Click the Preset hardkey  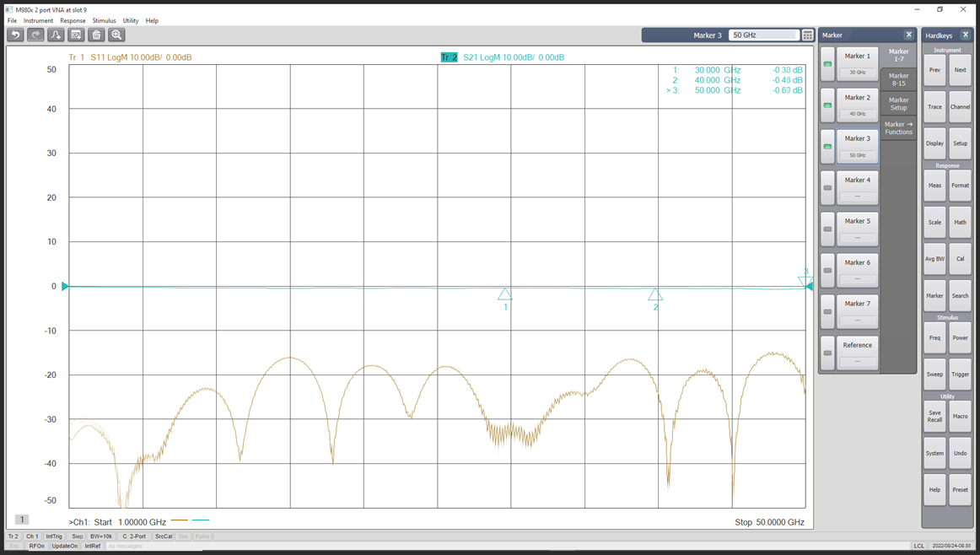(x=960, y=490)
